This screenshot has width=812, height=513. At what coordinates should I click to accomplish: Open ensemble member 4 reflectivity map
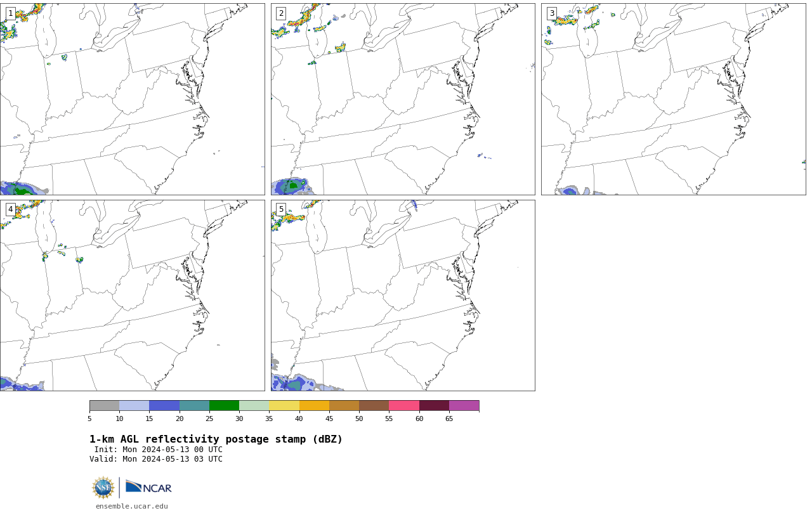click(132, 295)
